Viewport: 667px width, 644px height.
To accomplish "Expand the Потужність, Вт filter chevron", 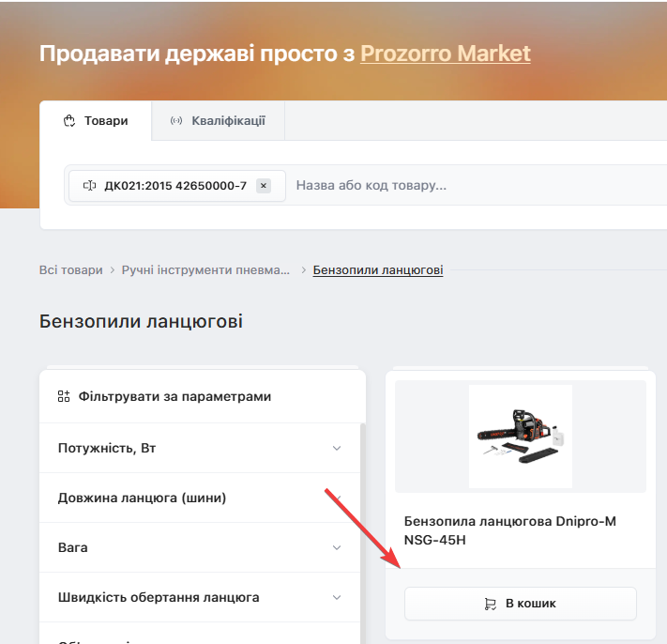I will click(337, 448).
